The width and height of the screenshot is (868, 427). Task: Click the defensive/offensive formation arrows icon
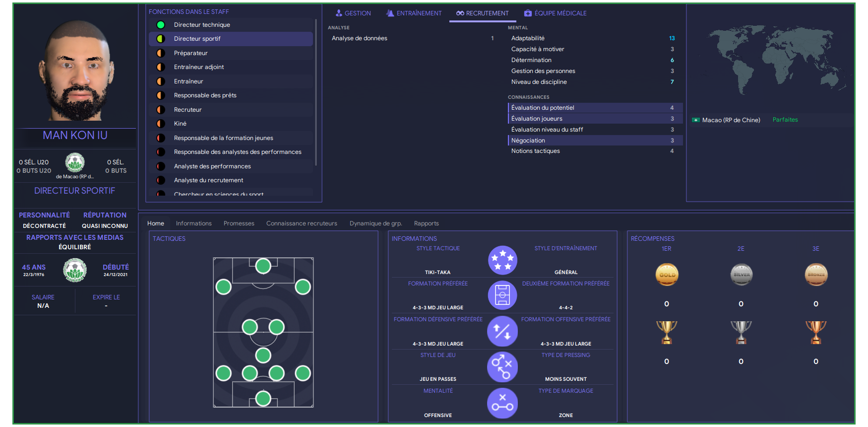click(x=502, y=331)
